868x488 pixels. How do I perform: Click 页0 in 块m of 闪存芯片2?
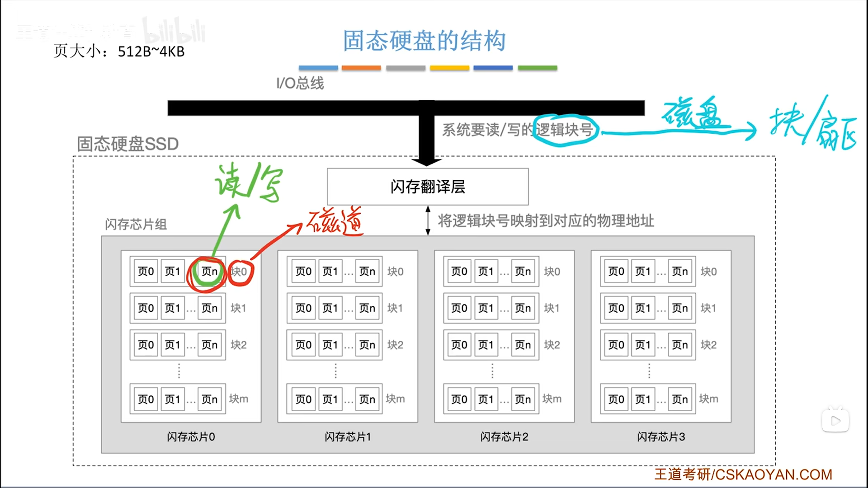click(459, 399)
